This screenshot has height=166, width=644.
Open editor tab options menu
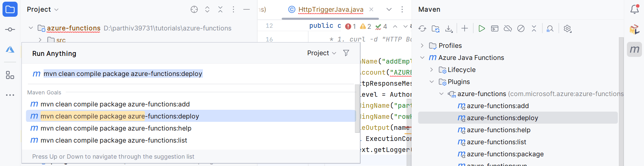(x=402, y=9)
